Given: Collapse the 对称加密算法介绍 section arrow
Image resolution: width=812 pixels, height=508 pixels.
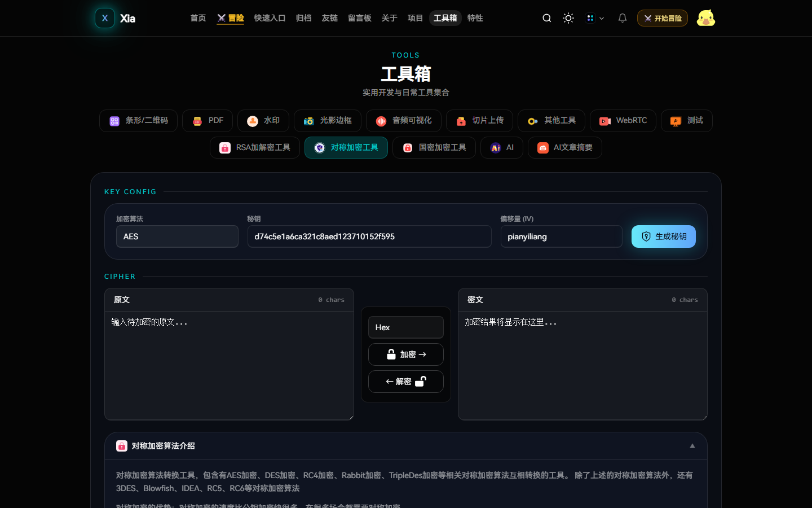Looking at the screenshot, I should point(692,446).
